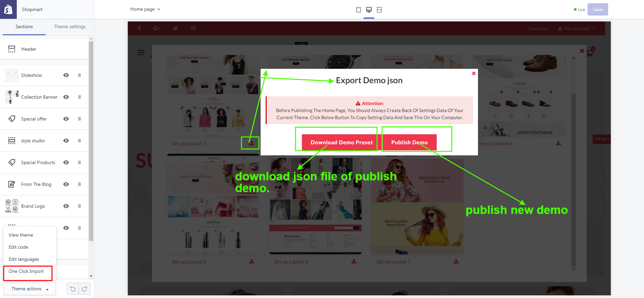Image resolution: width=644 pixels, height=298 pixels.
Task: Click Download Demo Preset button
Action: [x=341, y=142]
